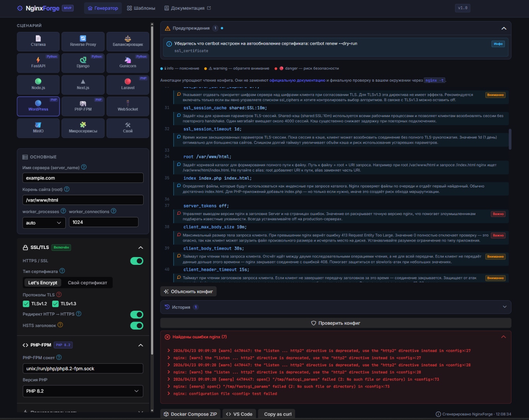The width and height of the screenshot is (529, 420).
Task: Uncheck the TLSv1.2 protocol checkbox
Action: 26,304
